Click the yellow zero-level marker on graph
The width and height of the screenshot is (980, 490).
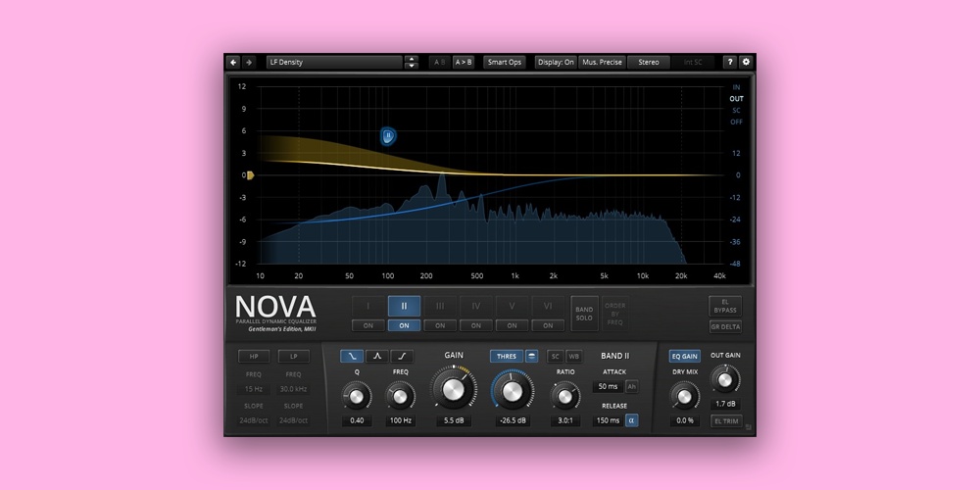[250, 175]
